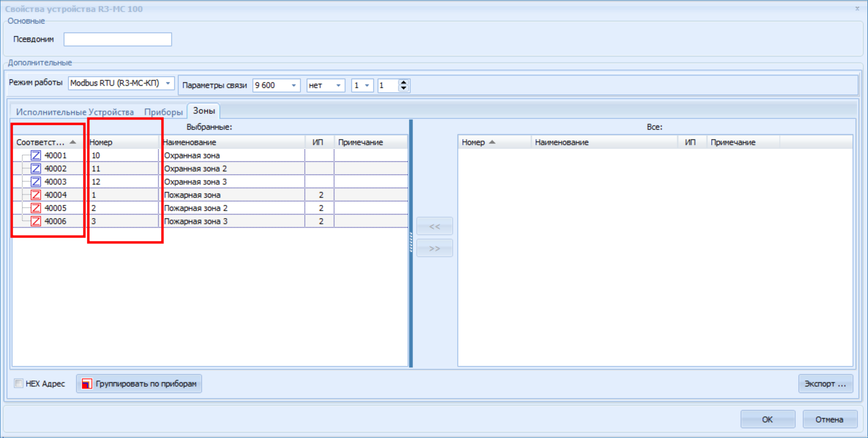Click the red fire zone icon for 40005
Screen dimensions: 868x438
36,208
